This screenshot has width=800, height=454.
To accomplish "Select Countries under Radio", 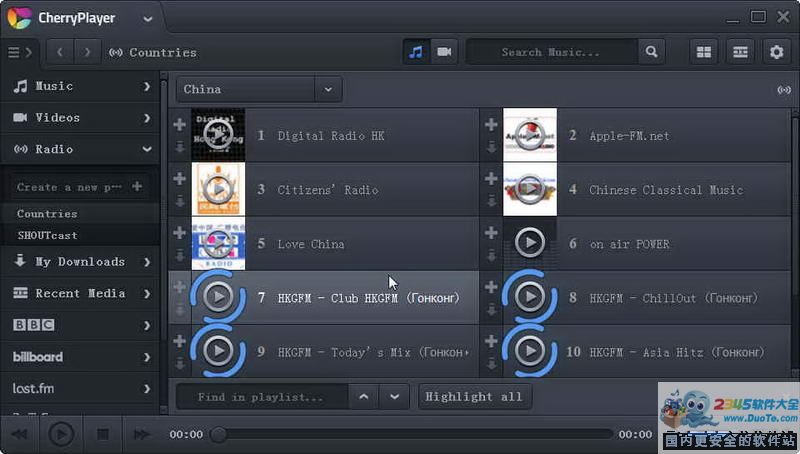I will point(47,213).
